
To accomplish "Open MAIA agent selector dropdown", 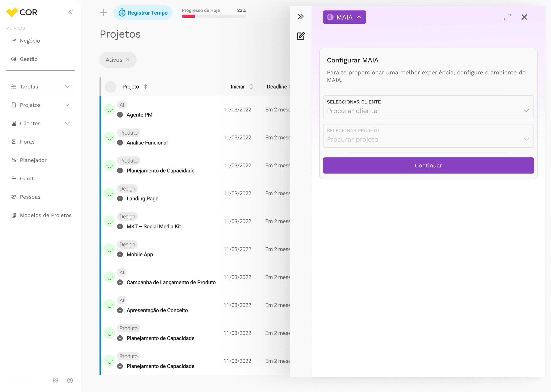I will pos(344,17).
